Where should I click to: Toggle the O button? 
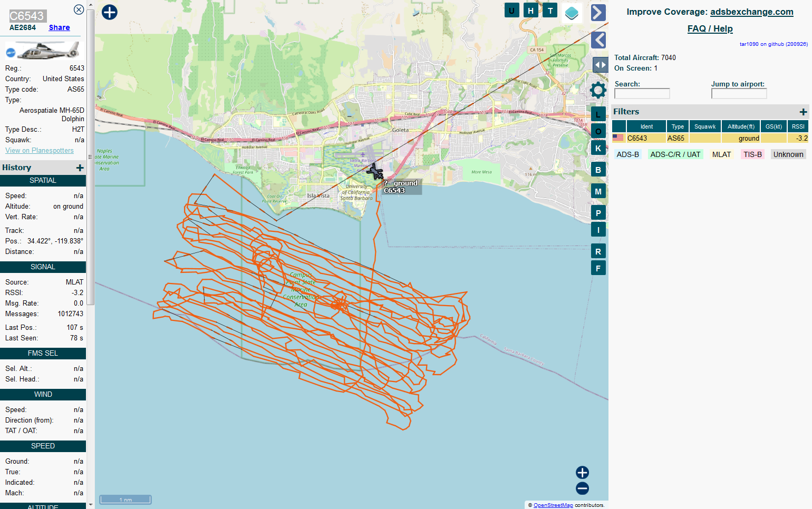598,131
